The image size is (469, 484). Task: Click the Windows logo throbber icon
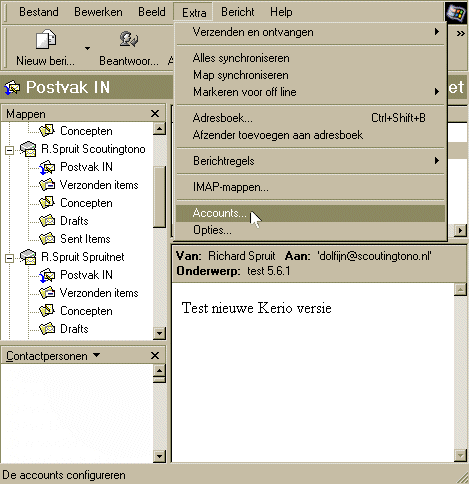(x=456, y=13)
